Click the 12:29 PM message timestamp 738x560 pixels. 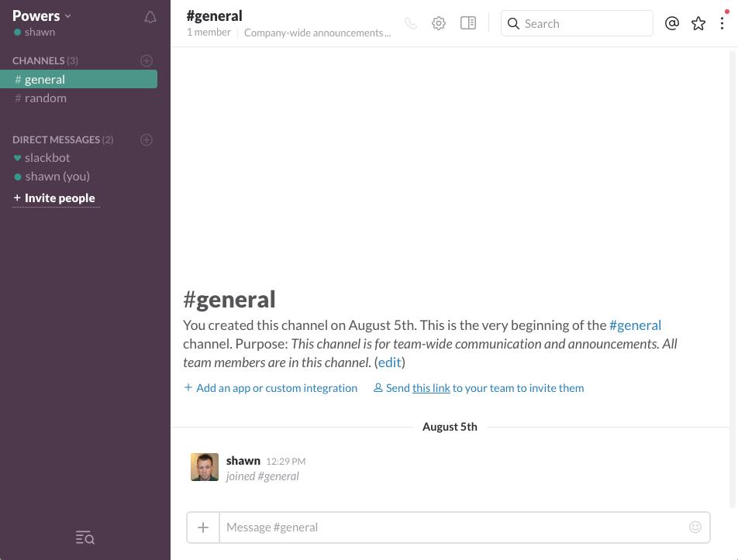click(x=286, y=462)
